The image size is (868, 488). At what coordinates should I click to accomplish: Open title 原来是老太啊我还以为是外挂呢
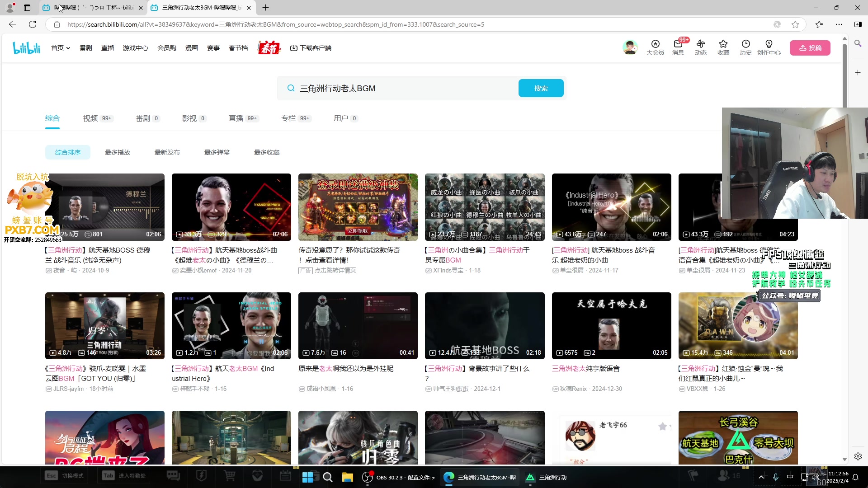pyautogui.click(x=346, y=369)
